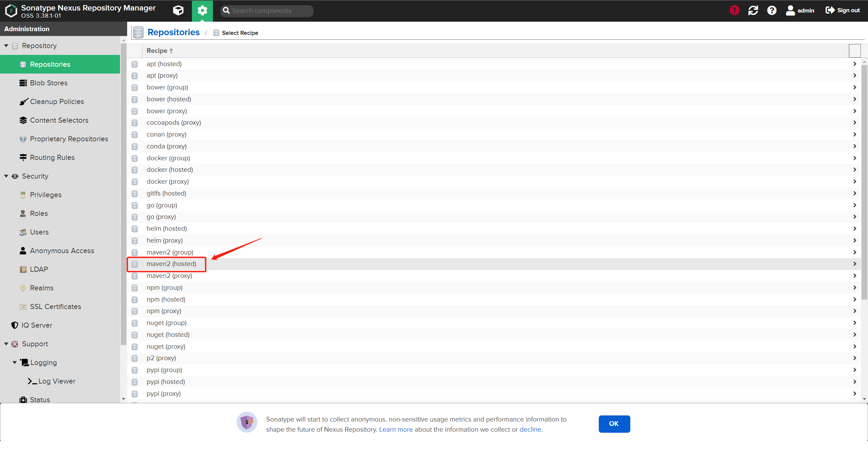868x451 pixels.
Task: Select Repositories in the sidebar
Action: pyautogui.click(x=60, y=64)
